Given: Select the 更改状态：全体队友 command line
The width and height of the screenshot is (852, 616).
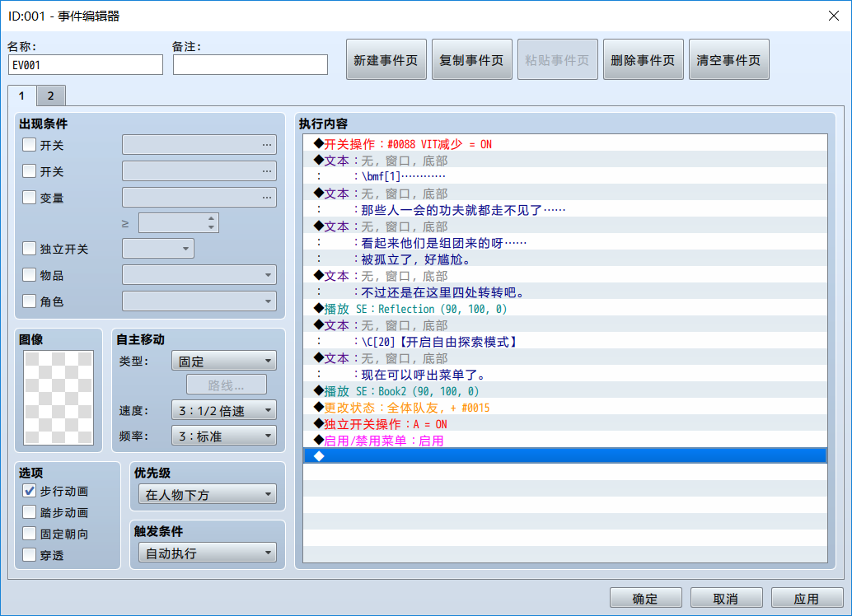Looking at the screenshot, I should [x=565, y=408].
